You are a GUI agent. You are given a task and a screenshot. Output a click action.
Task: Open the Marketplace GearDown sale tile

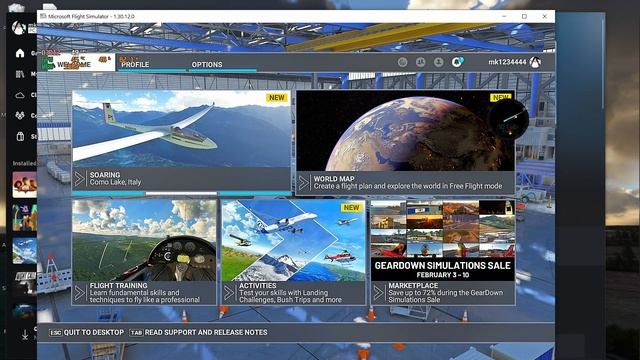(x=443, y=252)
